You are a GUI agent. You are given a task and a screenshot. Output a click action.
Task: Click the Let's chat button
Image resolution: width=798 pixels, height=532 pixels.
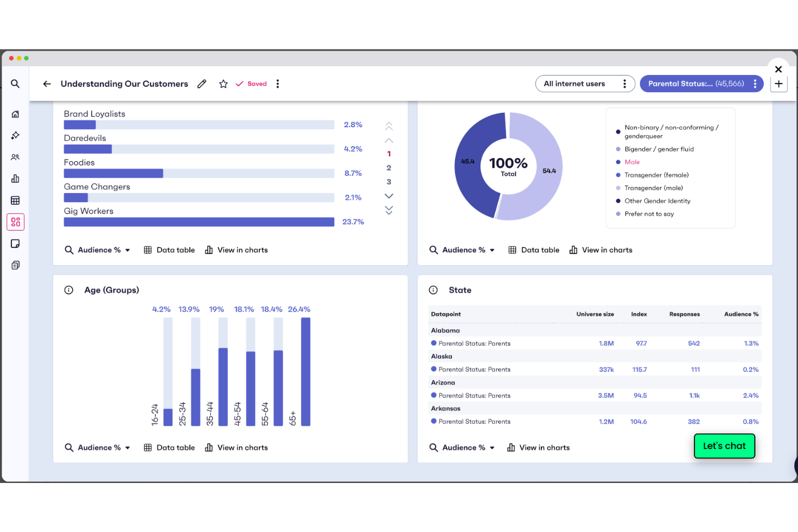point(724,446)
